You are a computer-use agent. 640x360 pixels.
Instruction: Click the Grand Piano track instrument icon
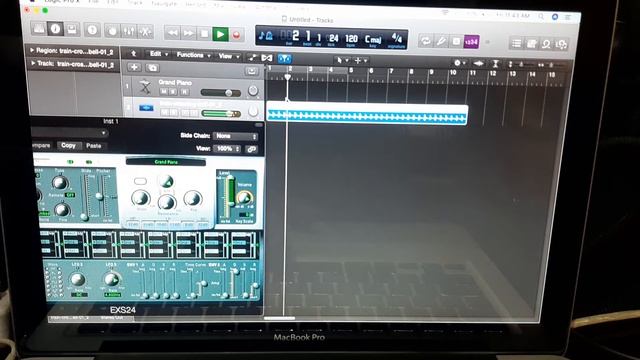tap(145, 86)
